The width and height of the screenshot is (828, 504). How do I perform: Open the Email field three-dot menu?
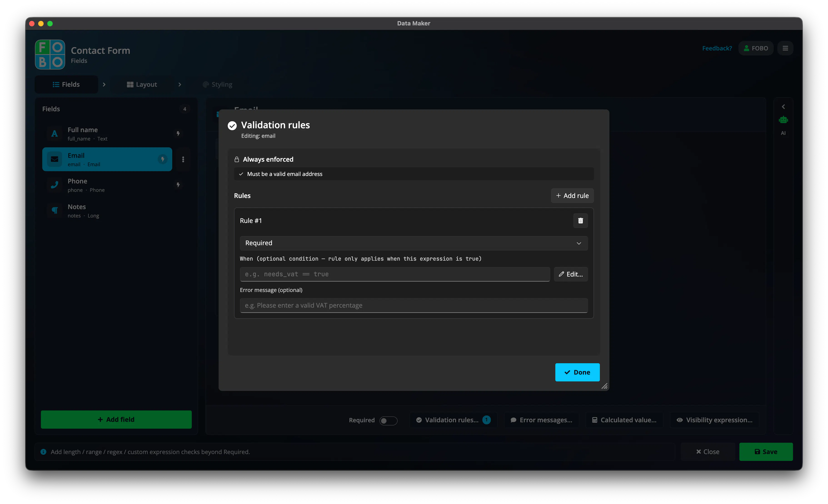coord(183,159)
